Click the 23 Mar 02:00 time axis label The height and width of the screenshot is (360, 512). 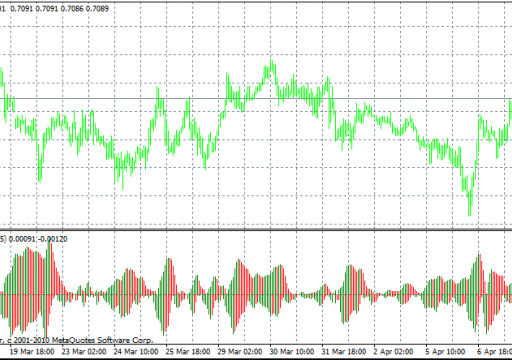(84, 352)
